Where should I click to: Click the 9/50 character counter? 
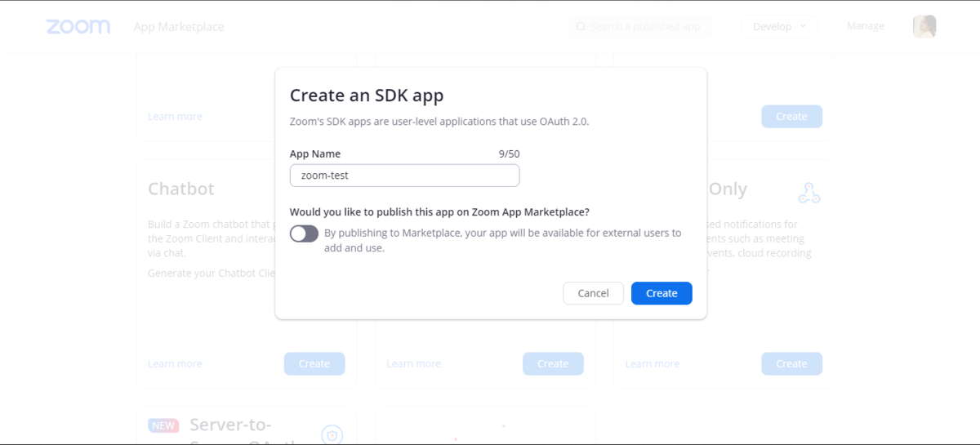[509, 154]
